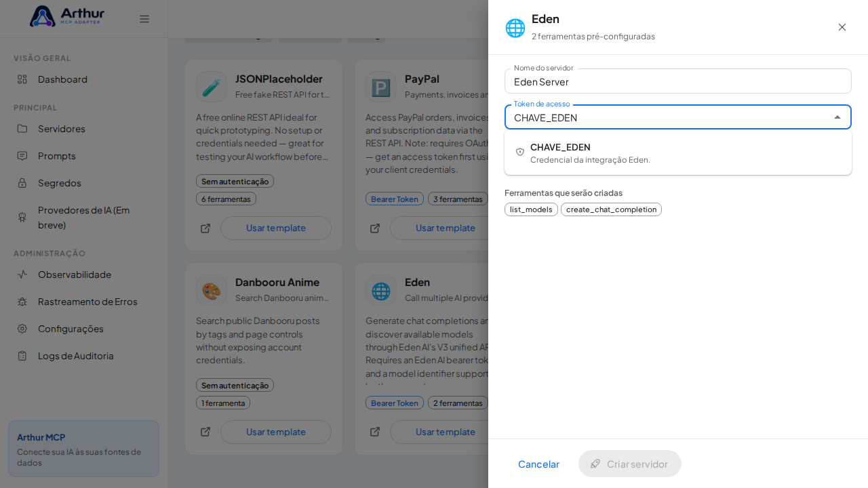Click the Arthur MCP promo box
Screen dimensions: 868x488
tap(83, 449)
